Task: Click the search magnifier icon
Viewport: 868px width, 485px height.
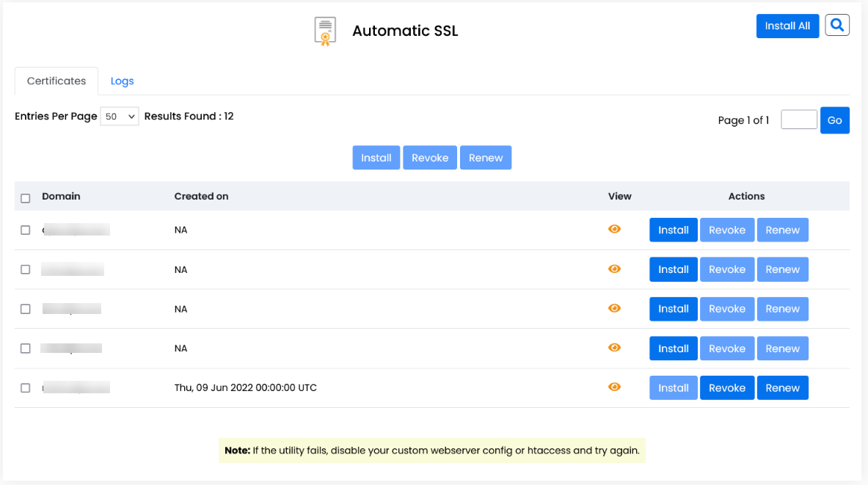Action: [837, 24]
